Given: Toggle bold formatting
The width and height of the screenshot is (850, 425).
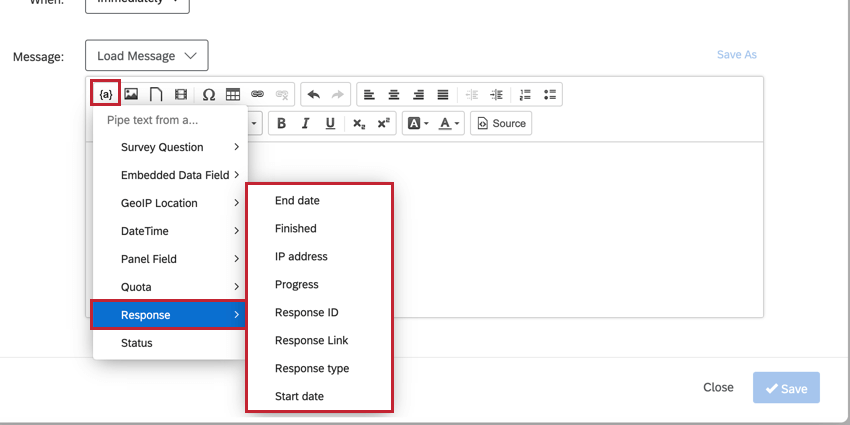Looking at the screenshot, I should (x=281, y=124).
